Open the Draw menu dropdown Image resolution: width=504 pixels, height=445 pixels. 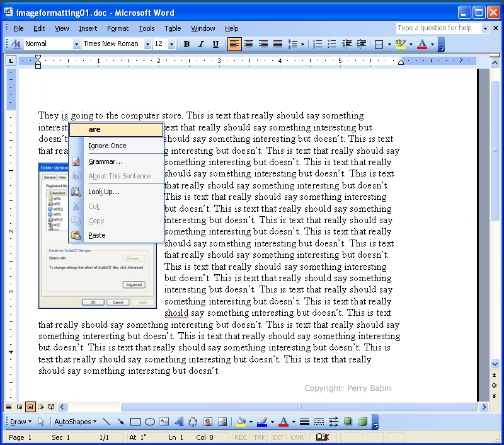point(21,422)
